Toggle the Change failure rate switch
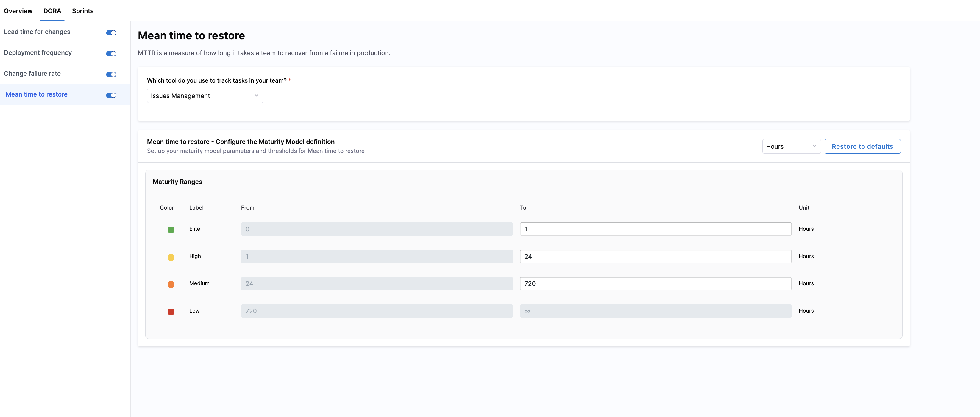 pos(111,75)
